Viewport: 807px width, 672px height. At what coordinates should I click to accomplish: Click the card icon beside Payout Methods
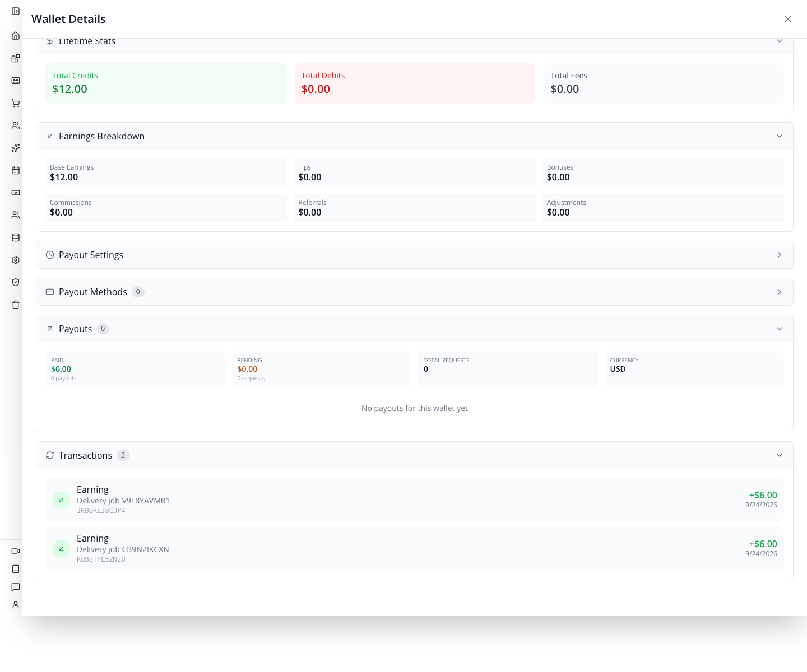pos(50,292)
